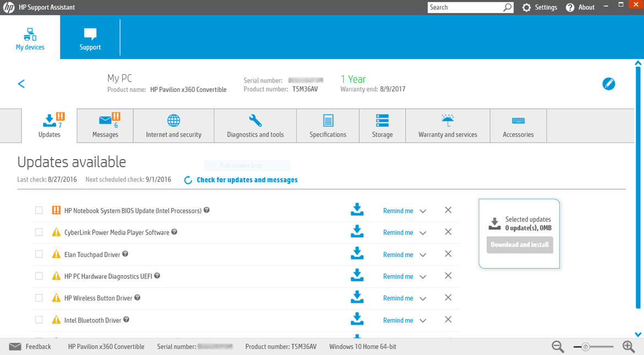Screen dimensions: 644x355
Task: Download CyberLink Power Media Player Software
Action: 357,231
